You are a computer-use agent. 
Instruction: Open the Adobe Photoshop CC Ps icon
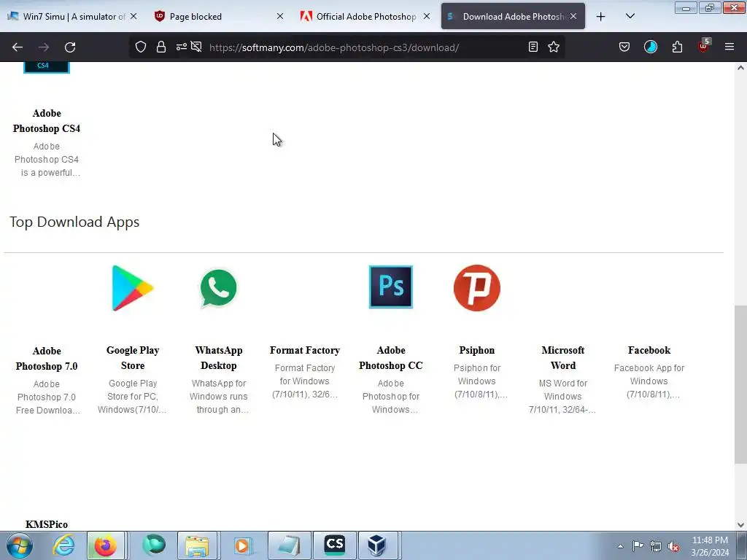pyautogui.click(x=391, y=287)
